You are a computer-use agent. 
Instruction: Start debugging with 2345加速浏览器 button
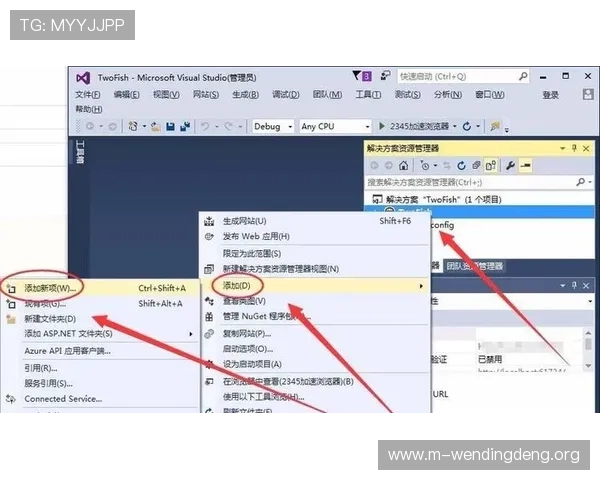click(414, 126)
